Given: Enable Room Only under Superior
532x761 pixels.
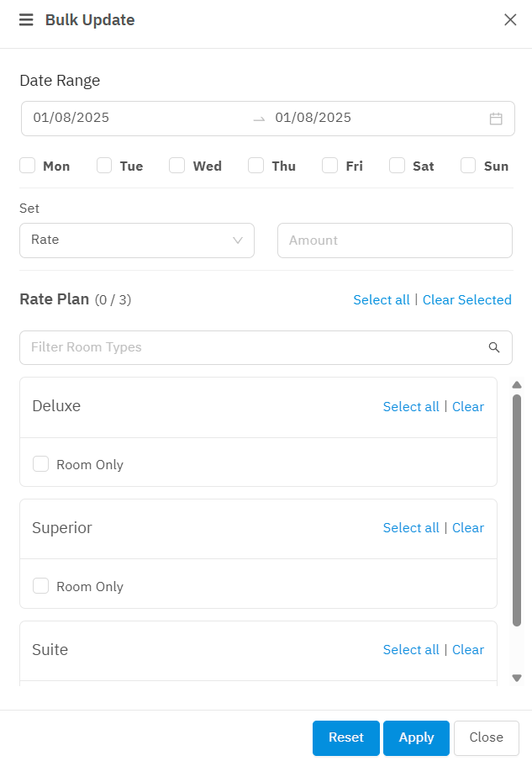Looking at the screenshot, I should (41, 586).
